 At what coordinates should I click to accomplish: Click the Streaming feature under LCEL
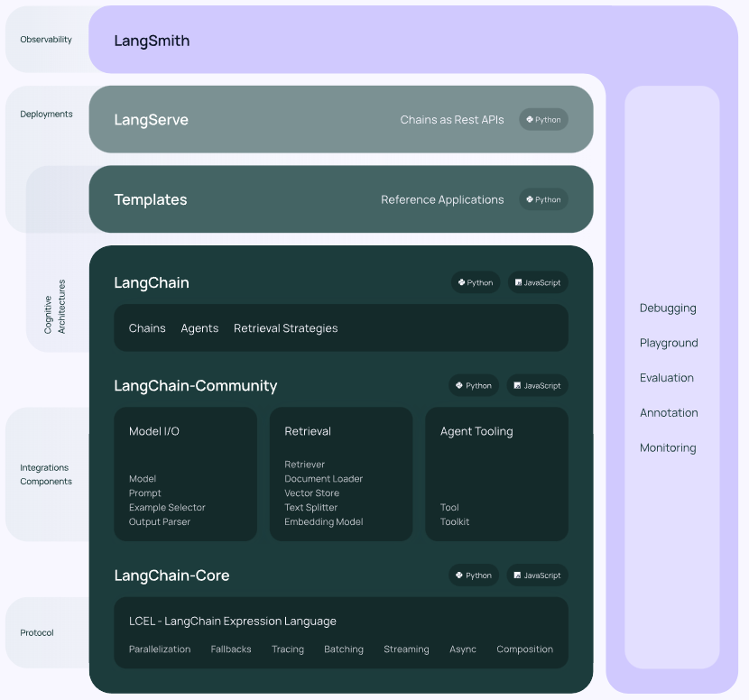406,649
